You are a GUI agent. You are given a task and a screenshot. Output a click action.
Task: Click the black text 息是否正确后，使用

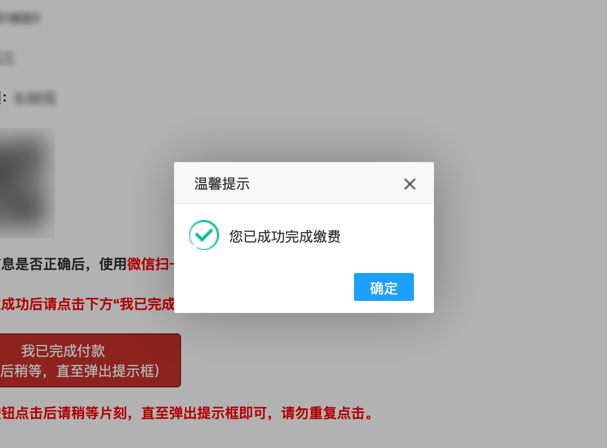click(x=63, y=264)
